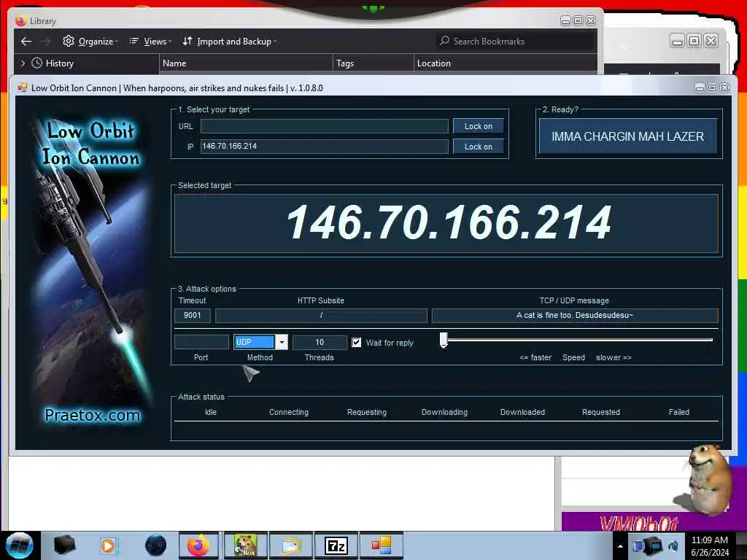Screen dimensions: 747x560
Task: Click the volume tray icon
Action: (x=673, y=546)
